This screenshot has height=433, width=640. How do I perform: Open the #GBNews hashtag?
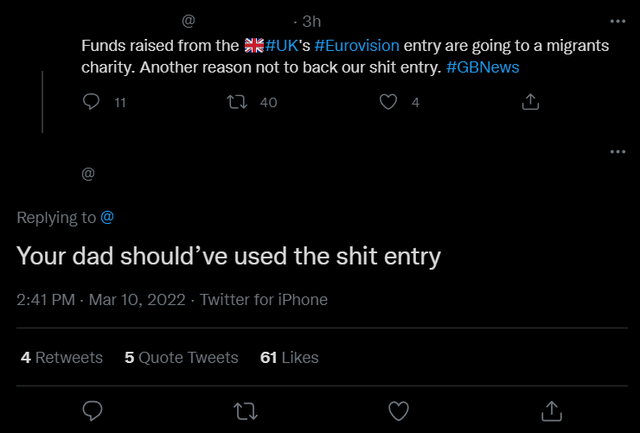[x=482, y=67]
